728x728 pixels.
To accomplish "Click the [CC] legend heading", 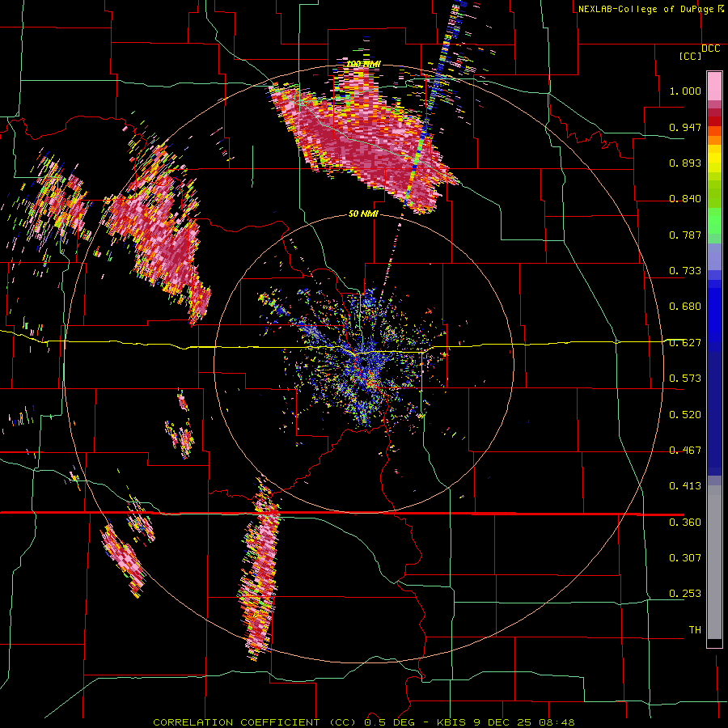I will pos(690,56).
